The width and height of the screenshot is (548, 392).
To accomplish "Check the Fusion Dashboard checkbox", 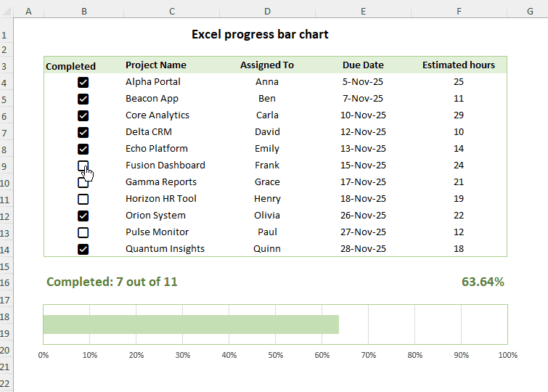I will click(x=83, y=166).
